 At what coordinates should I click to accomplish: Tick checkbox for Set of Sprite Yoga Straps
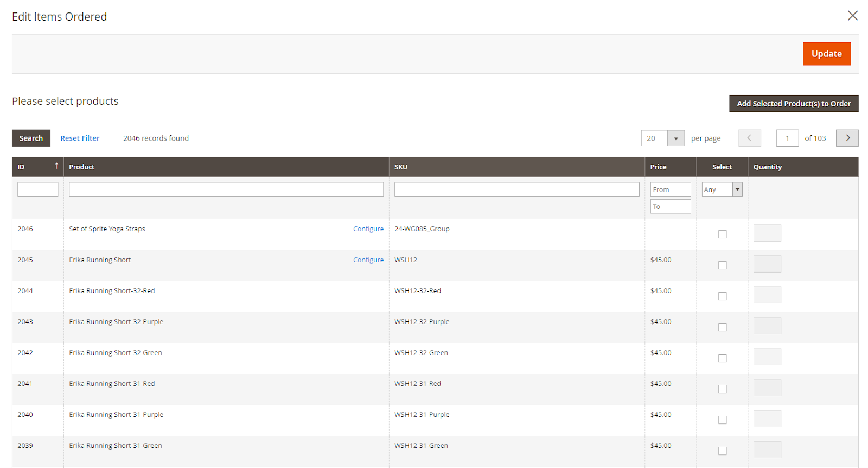pos(722,234)
